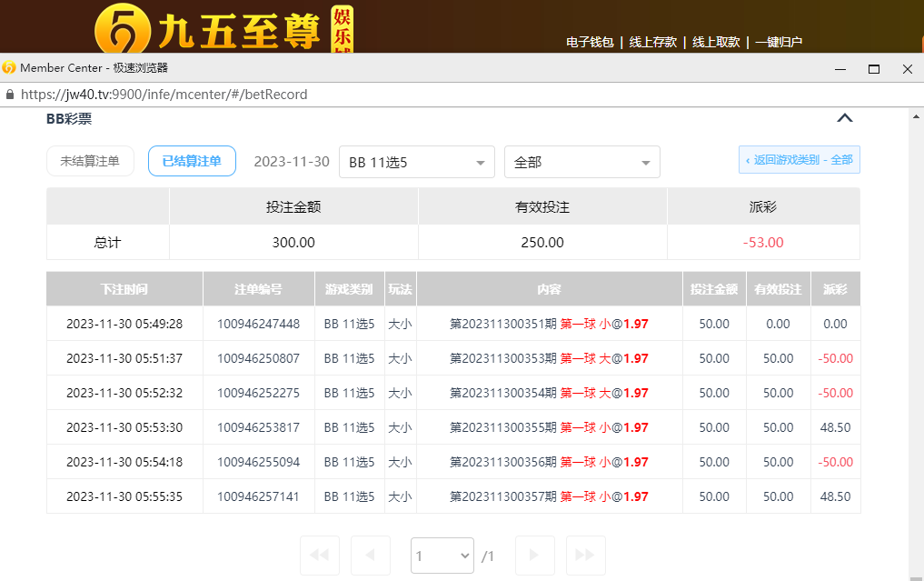Viewport: 924px width, 581px height.
Task: Open the 全部 filter dropdown
Action: pyautogui.click(x=581, y=162)
